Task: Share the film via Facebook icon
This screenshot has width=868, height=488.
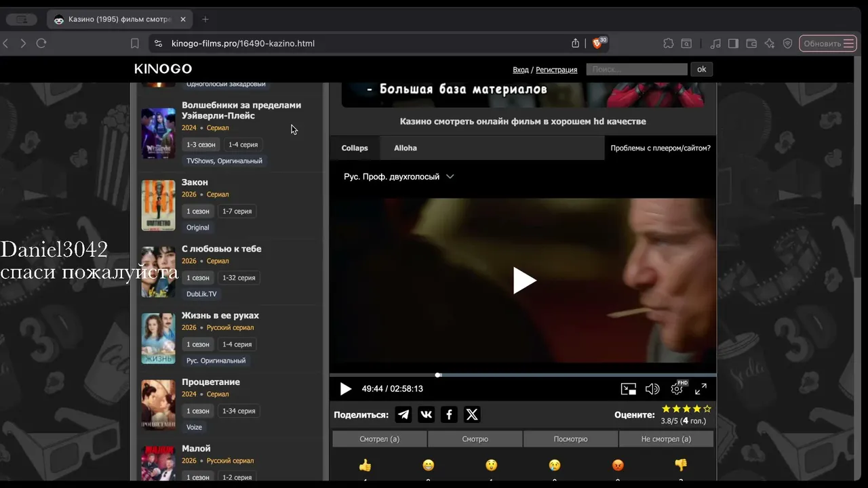Action: pyautogui.click(x=449, y=415)
